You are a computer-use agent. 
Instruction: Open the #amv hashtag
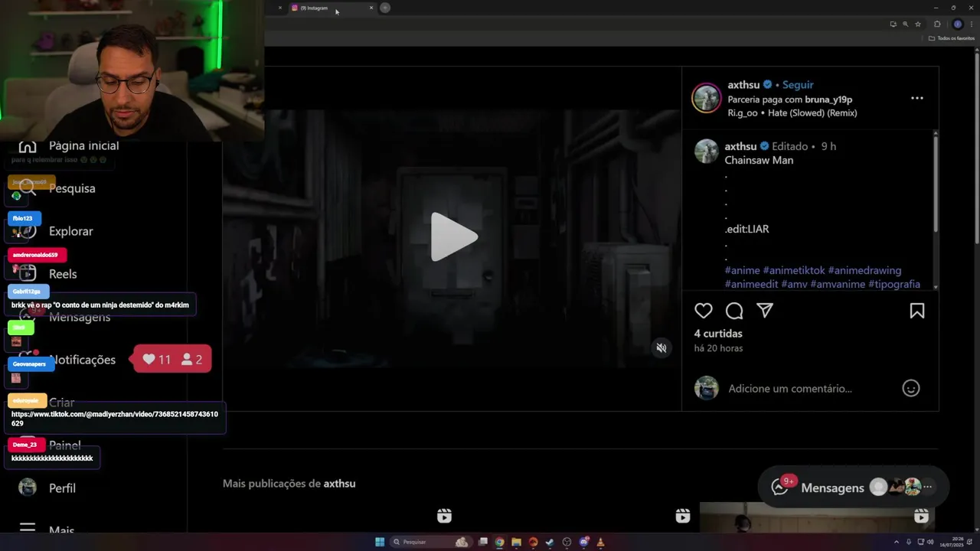[x=794, y=284]
